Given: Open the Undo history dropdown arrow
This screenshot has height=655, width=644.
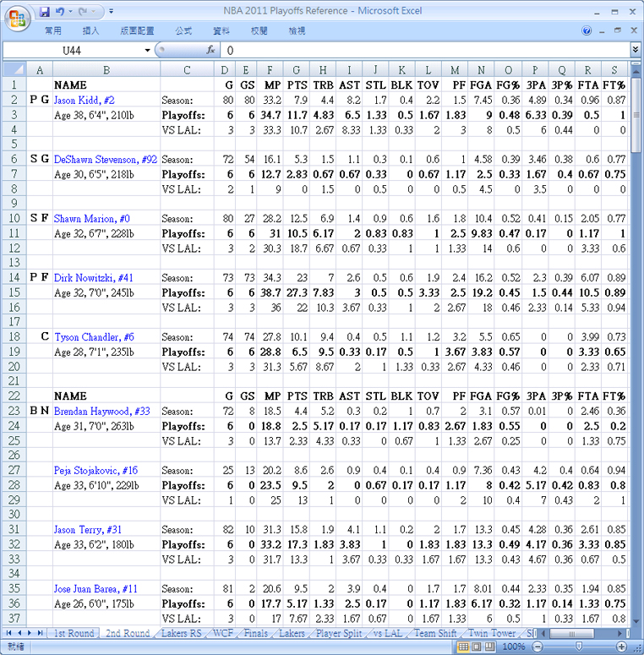Looking at the screenshot, I should (70, 11).
